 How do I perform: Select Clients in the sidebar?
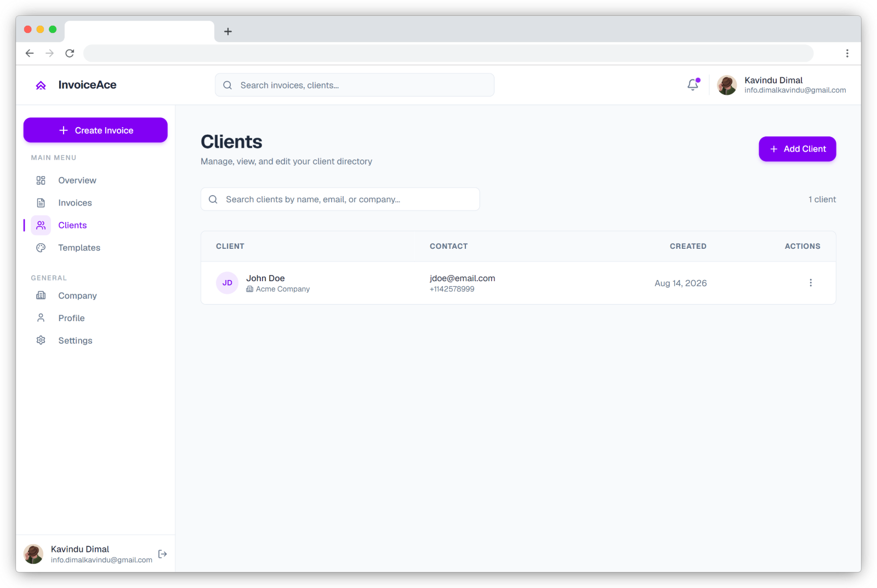[x=95, y=225]
